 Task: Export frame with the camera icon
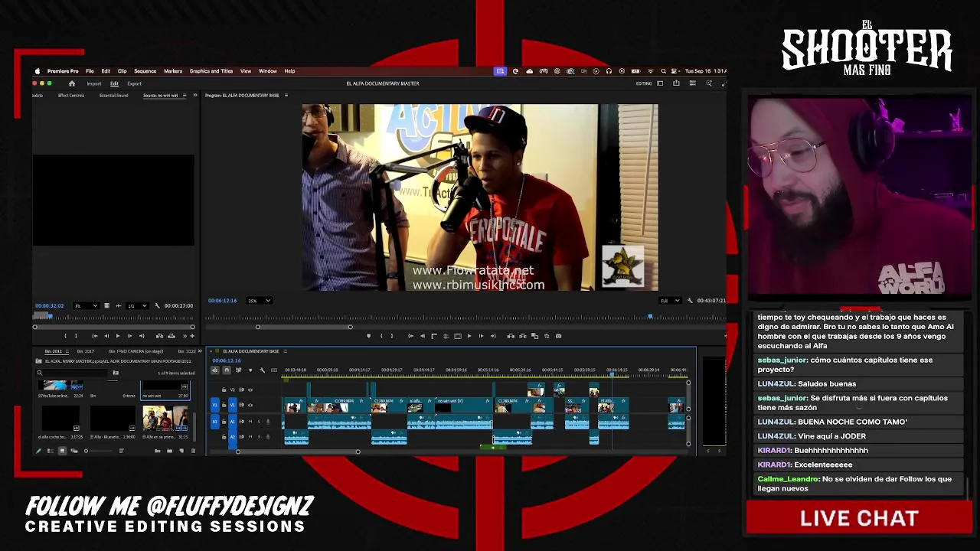pyautogui.click(x=558, y=336)
